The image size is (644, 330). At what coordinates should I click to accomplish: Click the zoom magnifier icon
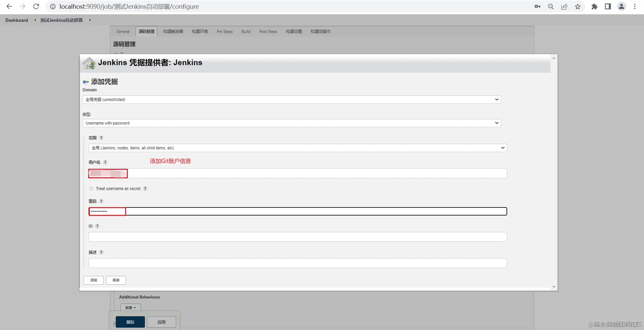click(551, 6)
